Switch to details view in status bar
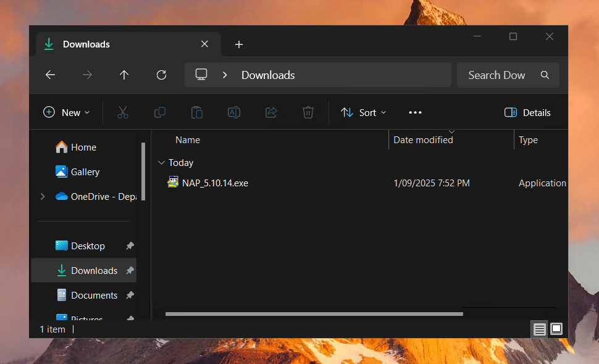The image size is (599, 364). tap(538, 329)
